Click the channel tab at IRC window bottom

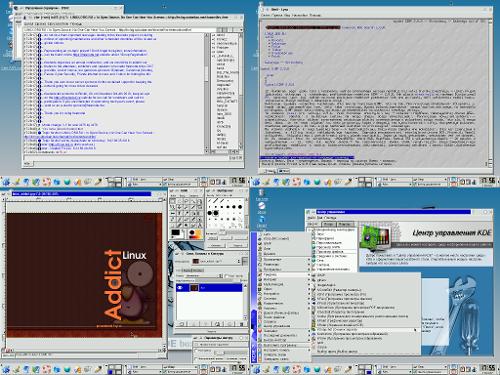tap(27, 163)
